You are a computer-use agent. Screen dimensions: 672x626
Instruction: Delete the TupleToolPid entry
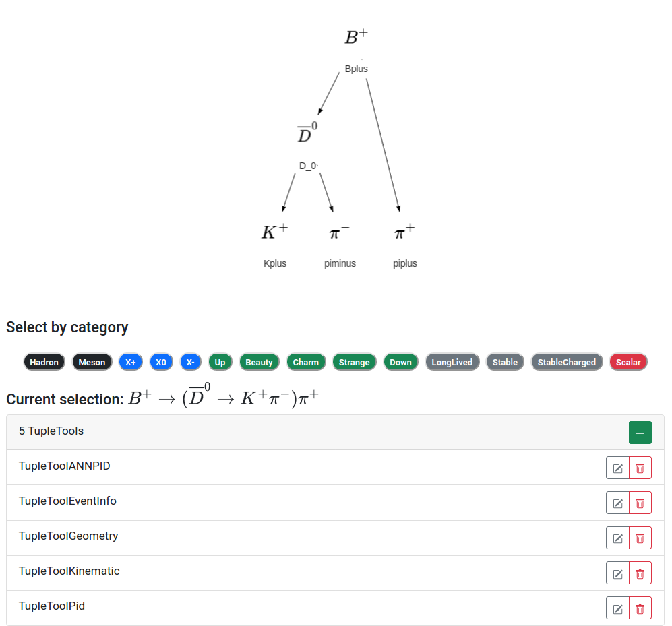point(640,608)
